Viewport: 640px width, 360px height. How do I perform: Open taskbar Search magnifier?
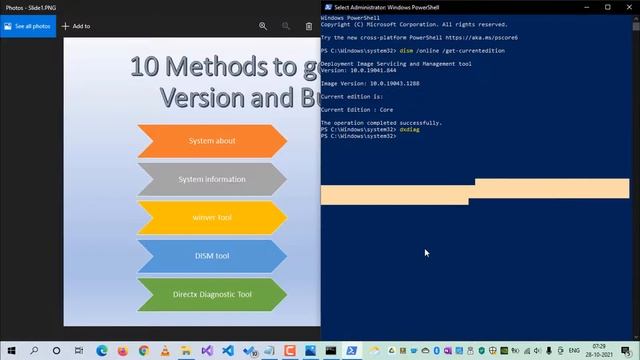click(34, 351)
